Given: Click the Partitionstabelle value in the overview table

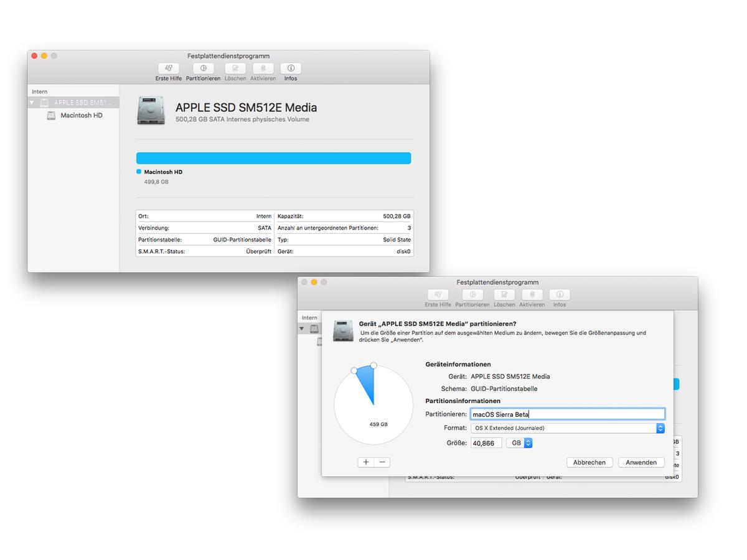Looking at the screenshot, I should (x=242, y=240).
